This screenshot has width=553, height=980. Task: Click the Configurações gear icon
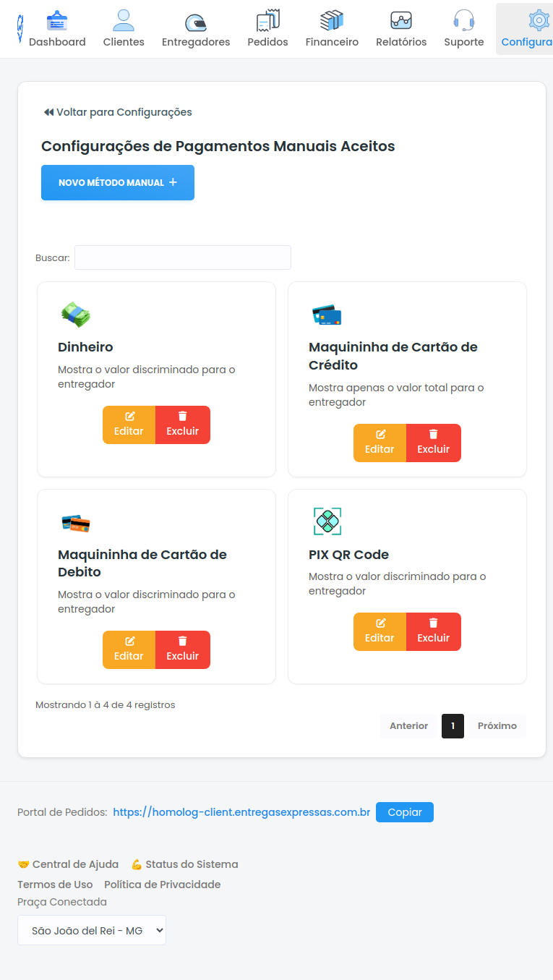point(538,20)
